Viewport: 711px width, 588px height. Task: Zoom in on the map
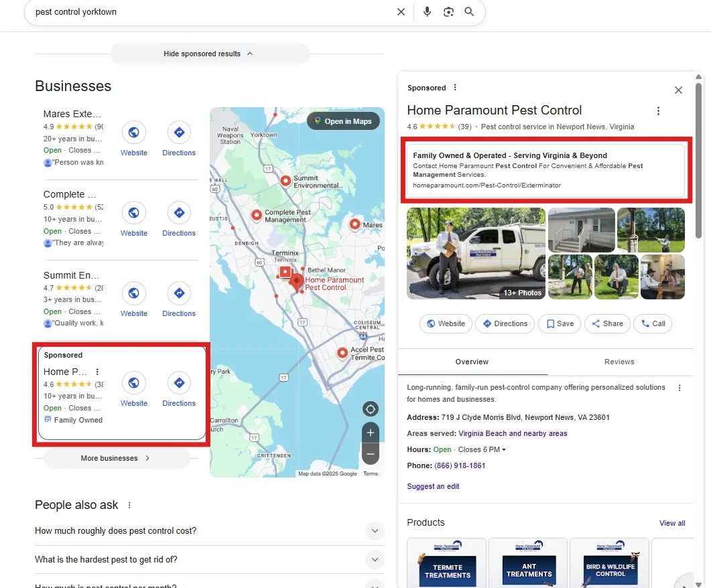tap(370, 433)
